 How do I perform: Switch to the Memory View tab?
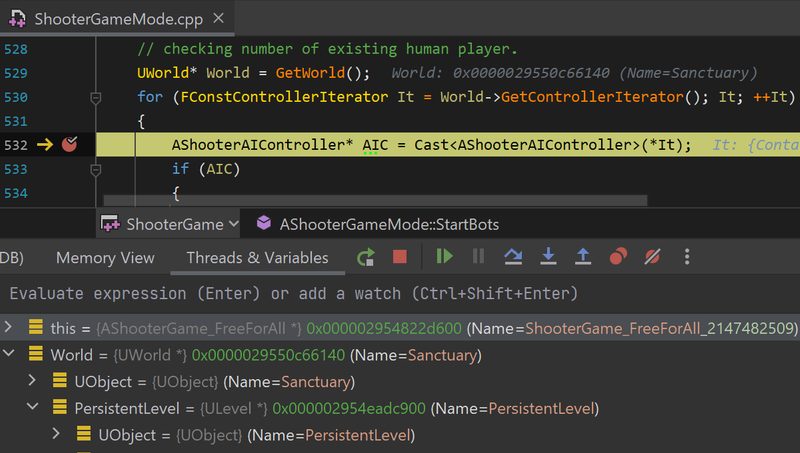click(x=105, y=258)
